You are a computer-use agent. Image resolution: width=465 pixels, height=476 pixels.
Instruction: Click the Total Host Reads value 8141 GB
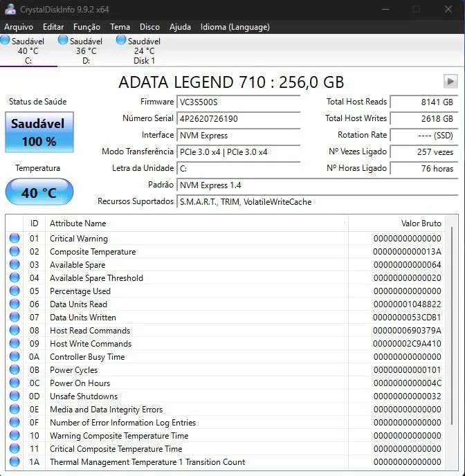point(424,102)
